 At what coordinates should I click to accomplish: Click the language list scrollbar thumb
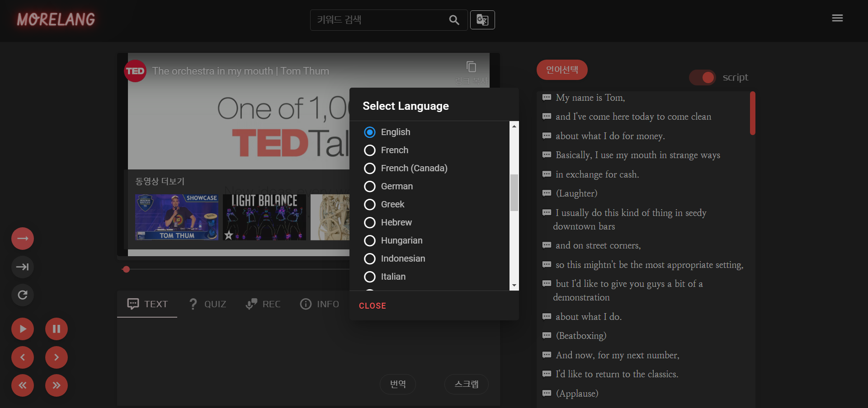[514, 192]
